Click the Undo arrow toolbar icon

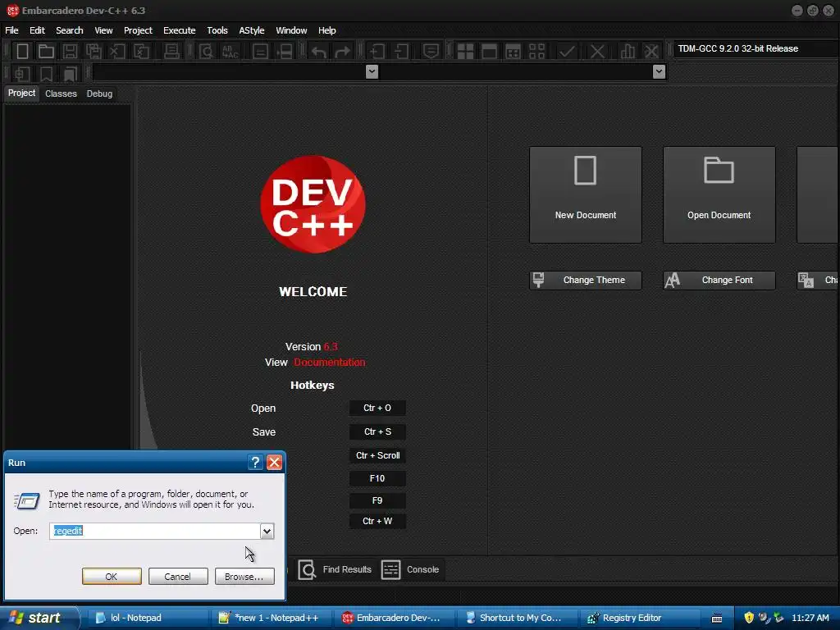tap(319, 52)
